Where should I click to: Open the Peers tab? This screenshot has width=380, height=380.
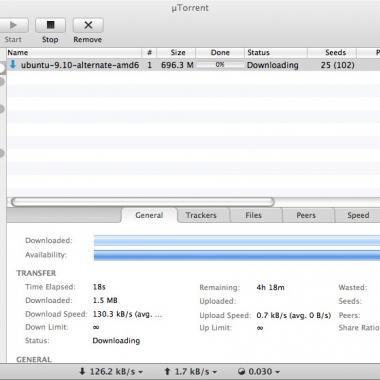click(x=306, y=215)
